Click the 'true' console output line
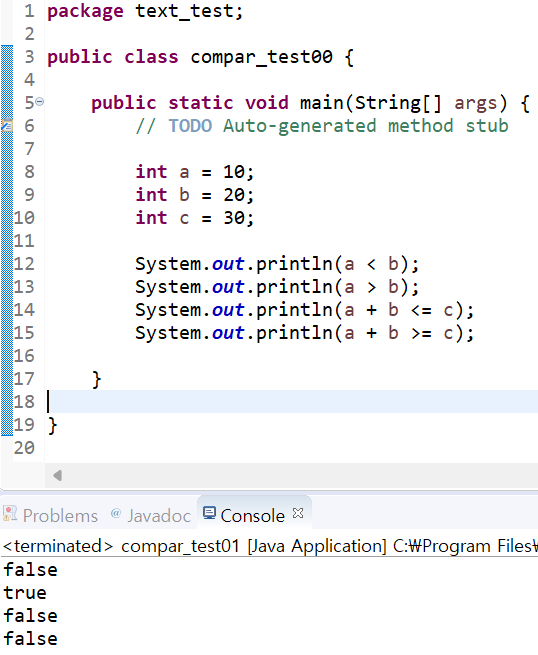 (25, 593)
